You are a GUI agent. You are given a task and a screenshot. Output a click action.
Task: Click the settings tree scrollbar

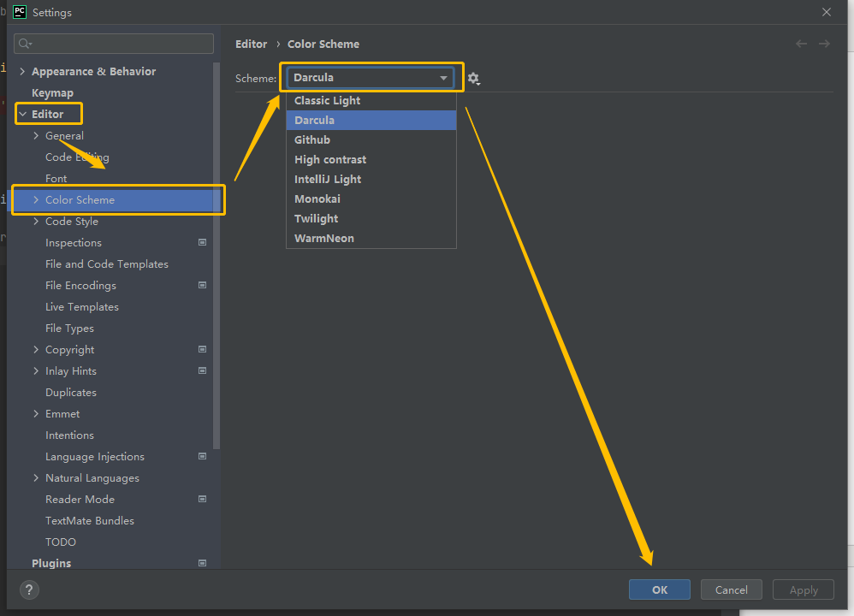216,256
